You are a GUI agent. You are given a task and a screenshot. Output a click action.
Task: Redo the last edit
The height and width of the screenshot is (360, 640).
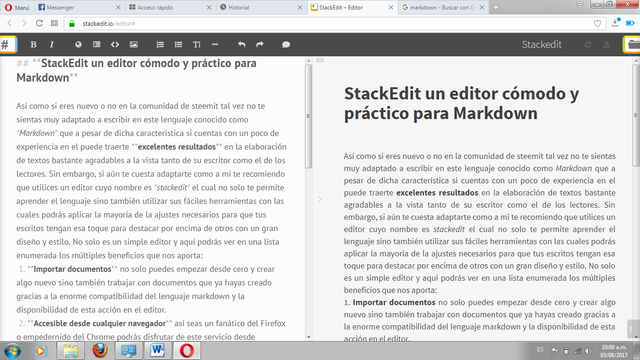[260, 44]
